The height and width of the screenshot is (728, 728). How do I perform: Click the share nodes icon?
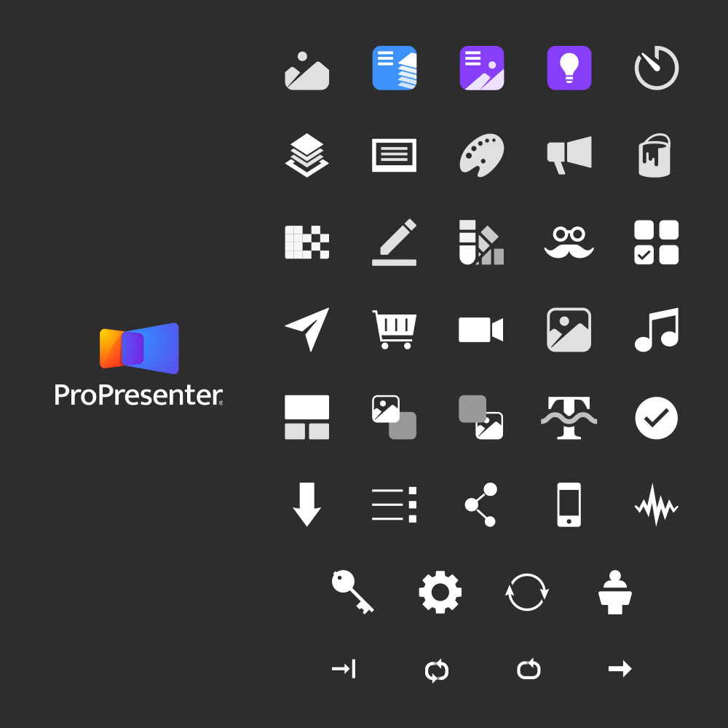pyautogui.click(x=481, y=505)
